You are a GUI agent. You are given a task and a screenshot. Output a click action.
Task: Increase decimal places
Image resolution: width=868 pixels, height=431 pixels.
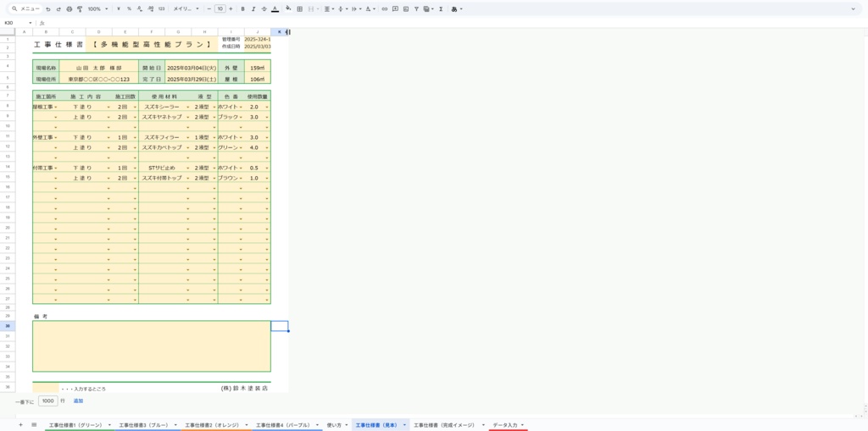151,8
